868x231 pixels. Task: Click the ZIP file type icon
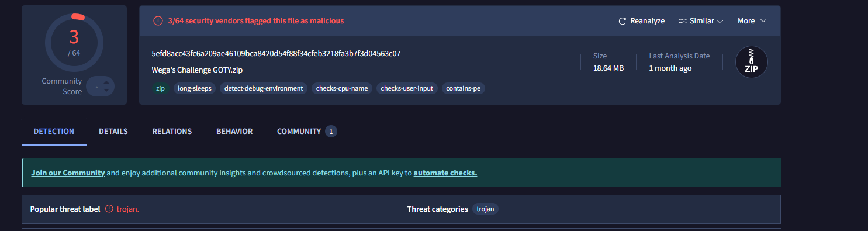point(751,62)
